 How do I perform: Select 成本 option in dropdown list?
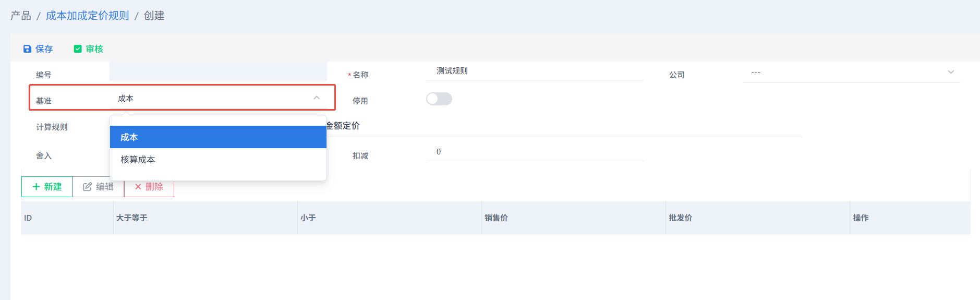[x=218, y=137]
